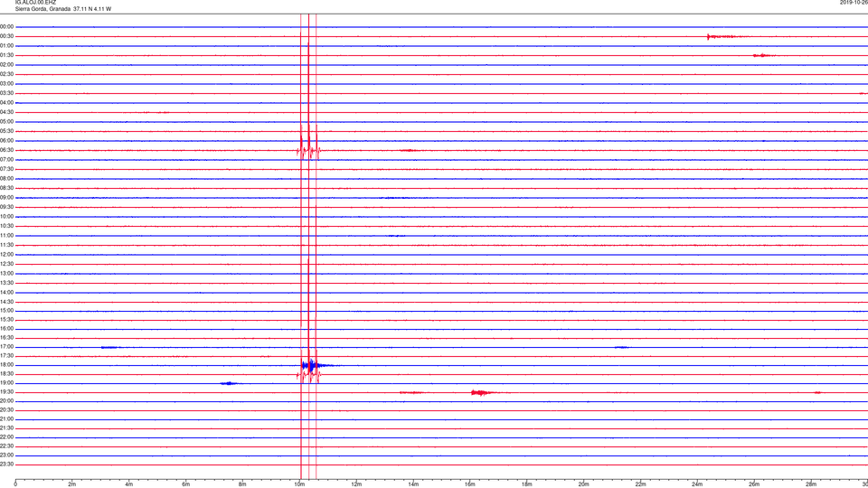Select the 26m axis label
868x488 pixels.
(x=754, y=484)
